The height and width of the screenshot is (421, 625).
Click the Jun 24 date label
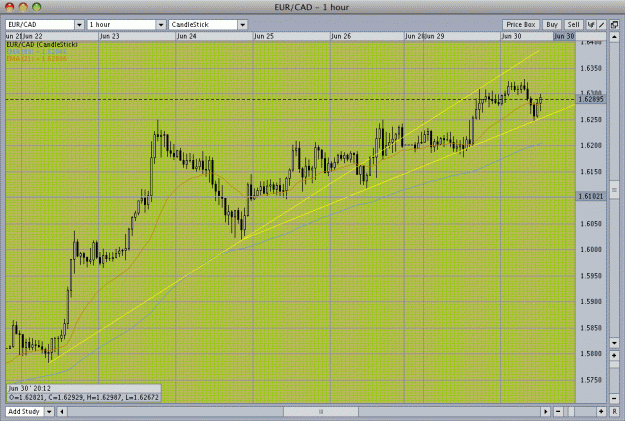(187, 36)
